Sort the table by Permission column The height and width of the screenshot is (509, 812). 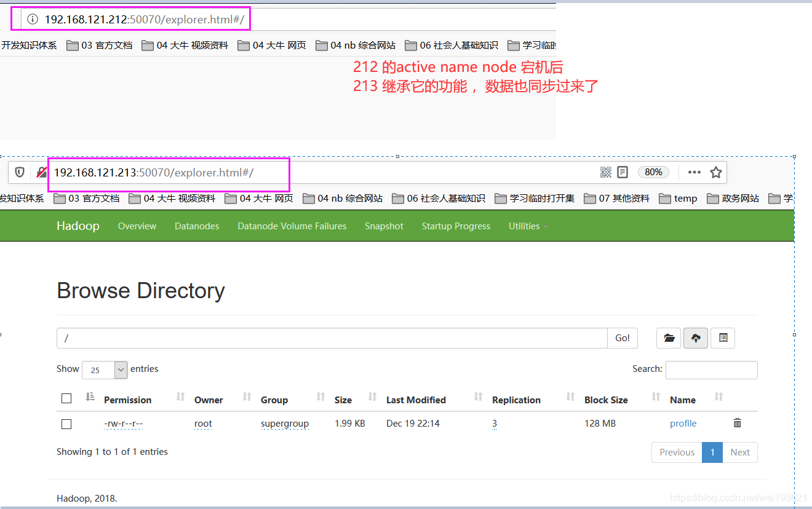[180, 397]
